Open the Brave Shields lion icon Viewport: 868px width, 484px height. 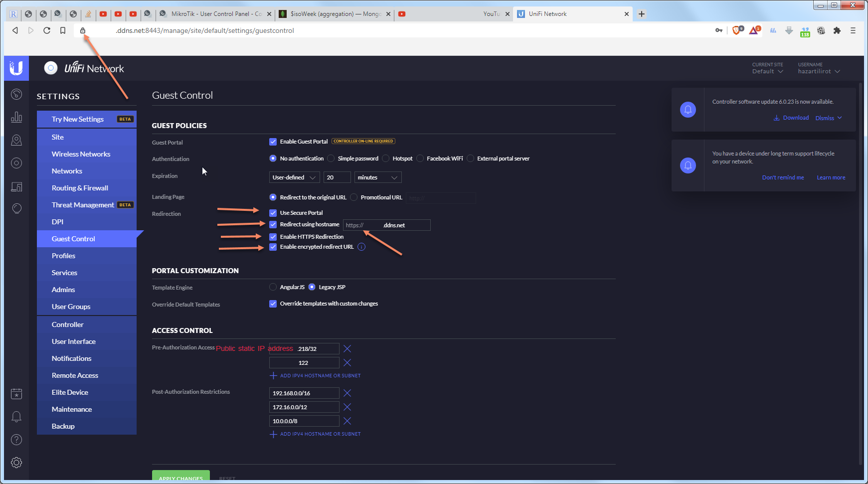[737, 30]
